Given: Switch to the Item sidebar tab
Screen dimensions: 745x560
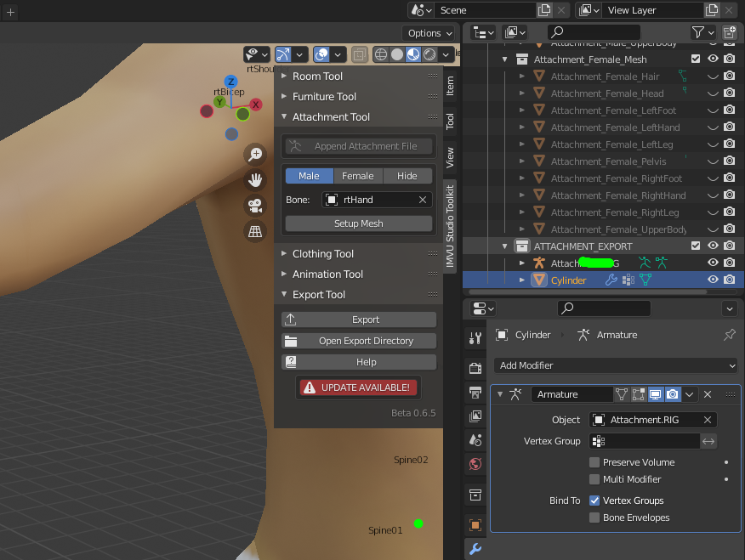Looking at the screenshot, I should coord(450,85).
